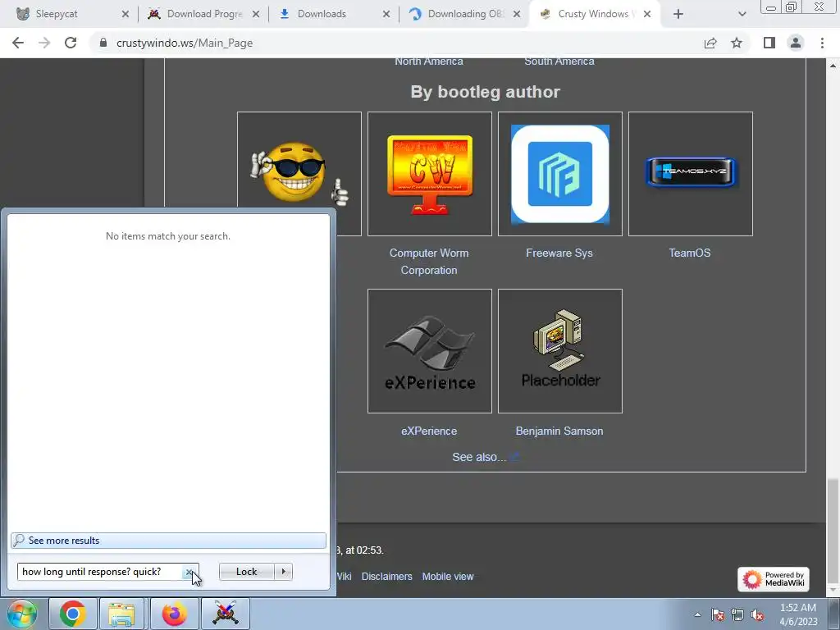Click the Powered by MediaWiki badge
Image resolution: width=840 pixels, height=630 pixels.
point(774,579)
